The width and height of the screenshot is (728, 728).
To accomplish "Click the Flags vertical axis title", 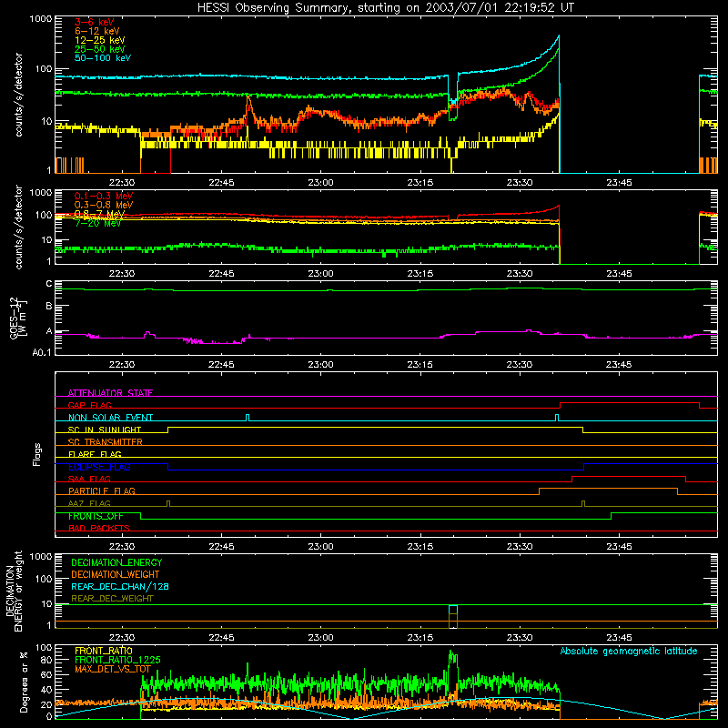I will [x=37, y=454].
